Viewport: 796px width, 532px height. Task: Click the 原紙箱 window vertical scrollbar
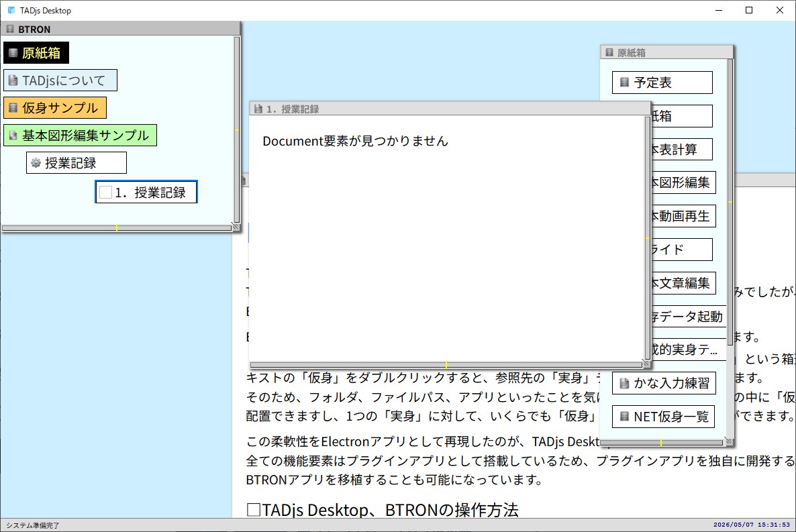click(730, 202)
